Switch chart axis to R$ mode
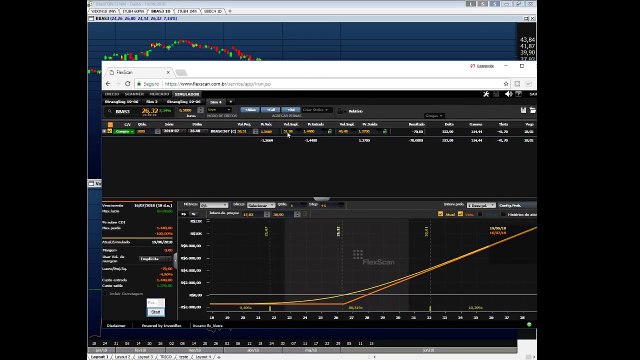Viewport: 640px width, 360px height. click(x=183, y=214)
